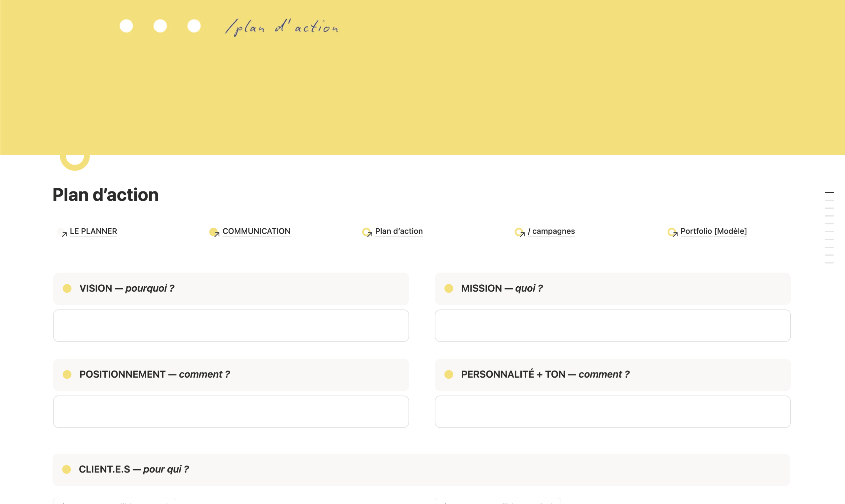This screenshot has width=845, height=504.
Task: Follow the COMMUNICATION link
Action: pos(256,231)
